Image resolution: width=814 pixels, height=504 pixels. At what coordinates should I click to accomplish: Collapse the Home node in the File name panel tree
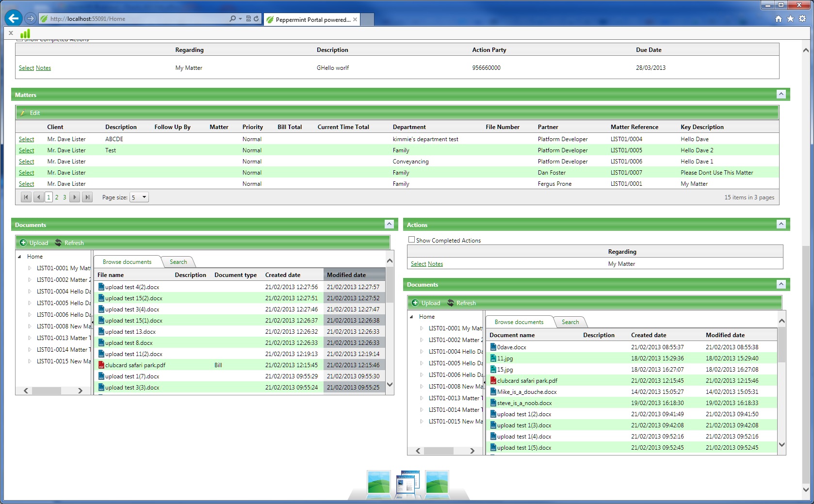click(x=20, y=256)
